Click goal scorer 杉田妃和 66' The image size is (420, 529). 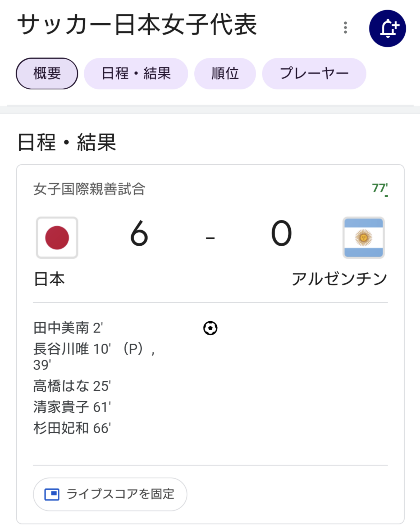click(x=72, y=428)
